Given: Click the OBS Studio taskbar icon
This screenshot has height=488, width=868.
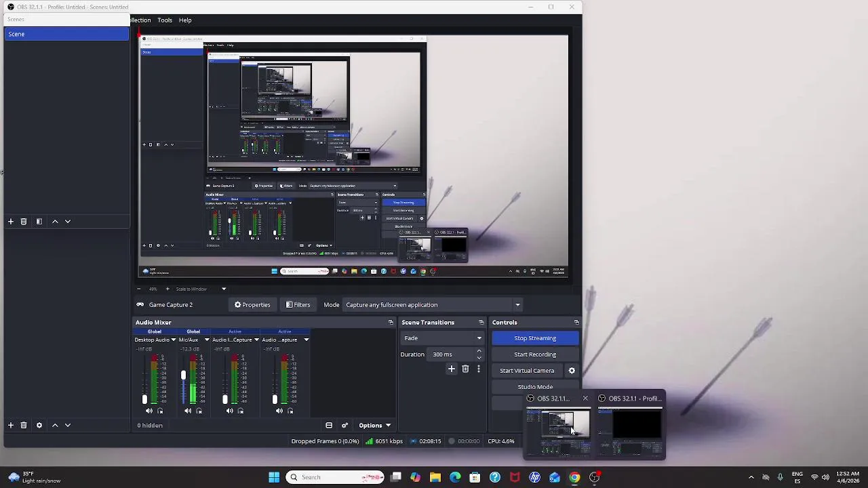Looking at the screenshot, I should (x=594, y=477).
